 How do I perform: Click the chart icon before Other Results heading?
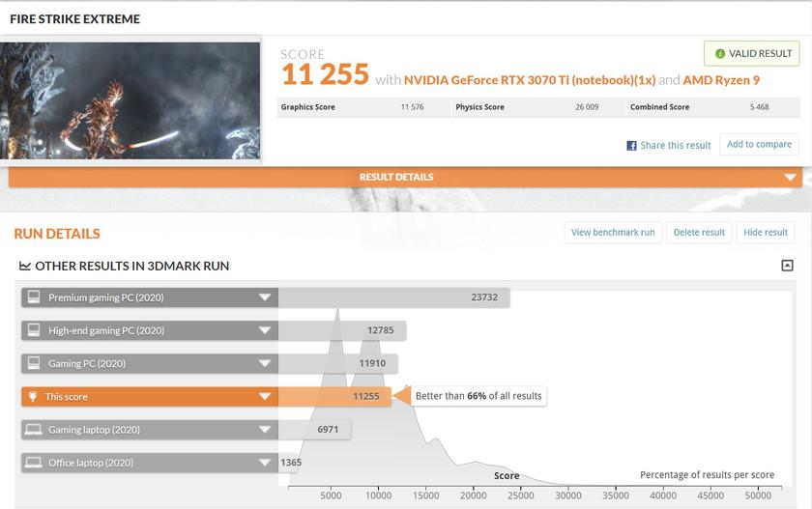[25, 266]
